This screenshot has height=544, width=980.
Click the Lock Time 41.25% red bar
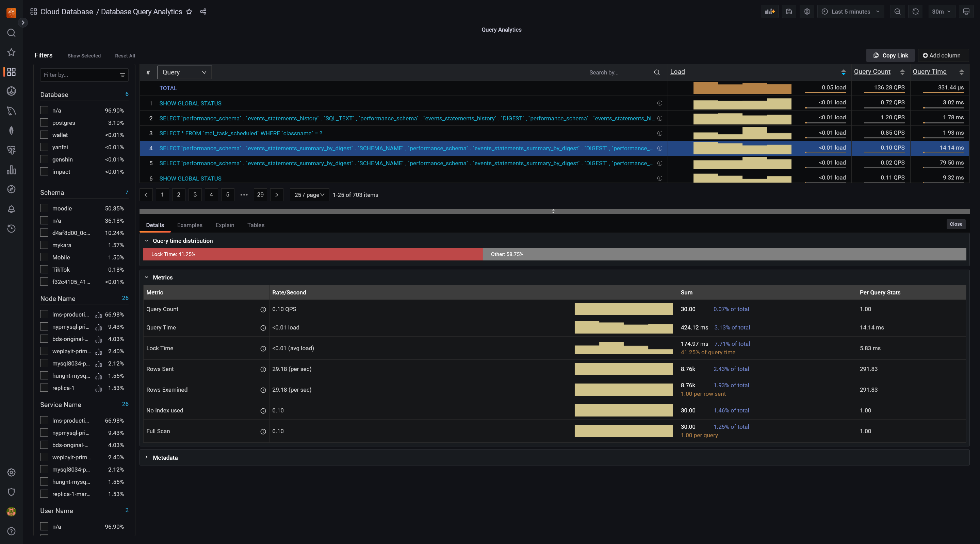(313, 254)
